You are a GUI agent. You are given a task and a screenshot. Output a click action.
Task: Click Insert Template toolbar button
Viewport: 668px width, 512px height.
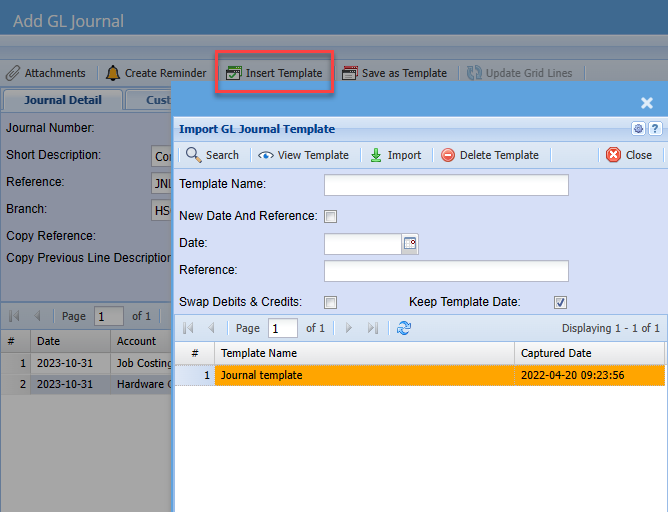[x=274, y=73]
